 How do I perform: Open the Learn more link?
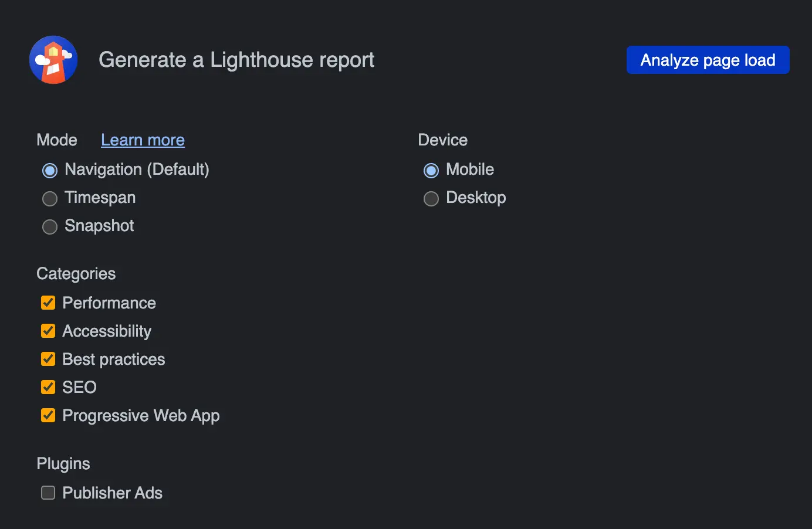click(x=143, y=140)
